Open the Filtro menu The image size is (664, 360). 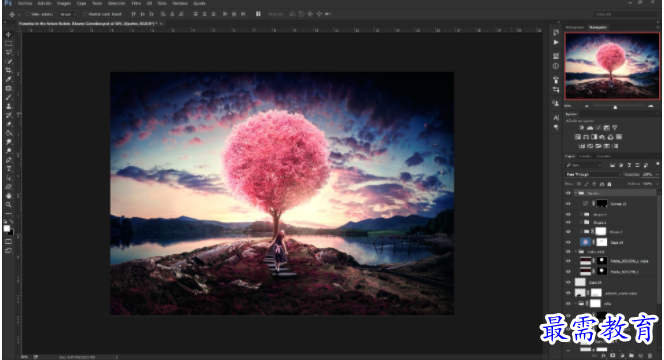pos(136,3)
